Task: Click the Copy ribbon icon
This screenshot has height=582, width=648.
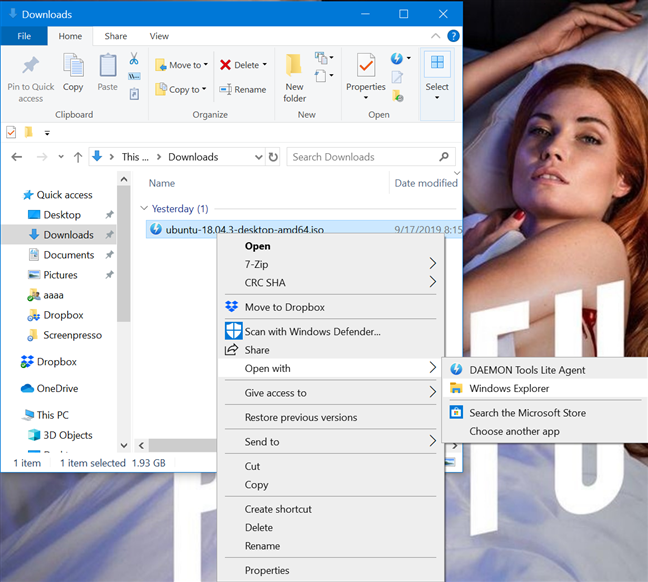Action: click(73, 65)
